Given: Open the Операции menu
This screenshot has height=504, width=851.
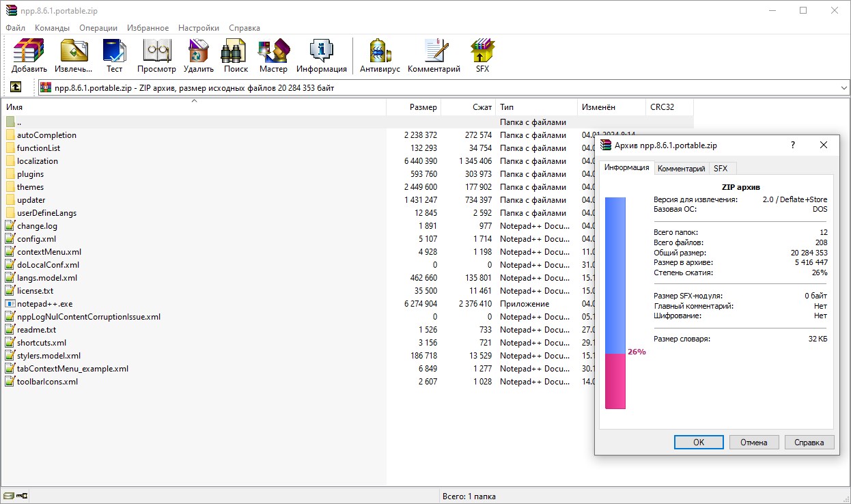Looking at the screenshot, I should click(98, 28).
